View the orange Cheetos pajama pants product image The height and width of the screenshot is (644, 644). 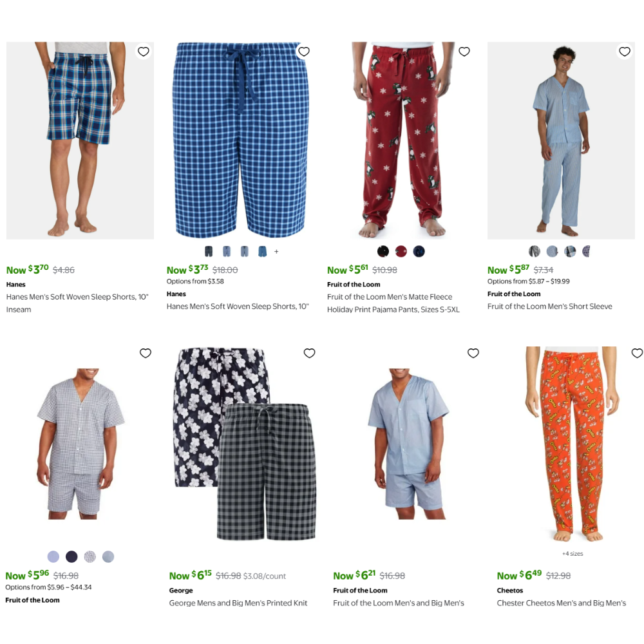click(x=572, y=444)
